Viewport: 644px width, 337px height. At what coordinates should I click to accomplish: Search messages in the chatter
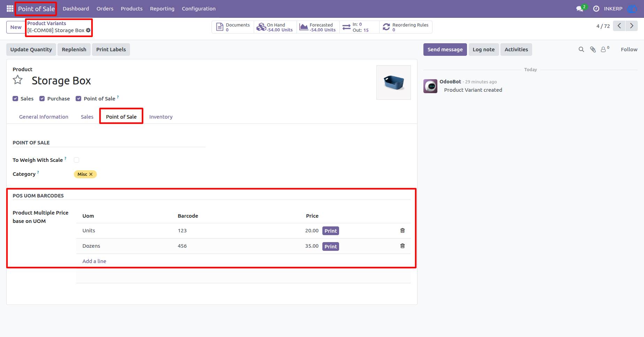tap(581, 50)
